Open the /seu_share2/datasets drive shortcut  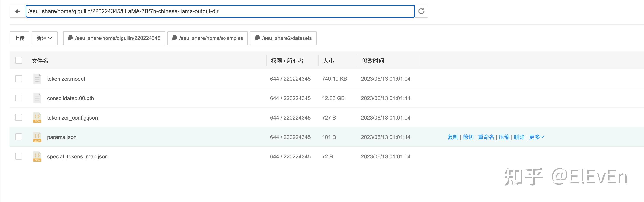pyautogui.click(x=283, y=38)
